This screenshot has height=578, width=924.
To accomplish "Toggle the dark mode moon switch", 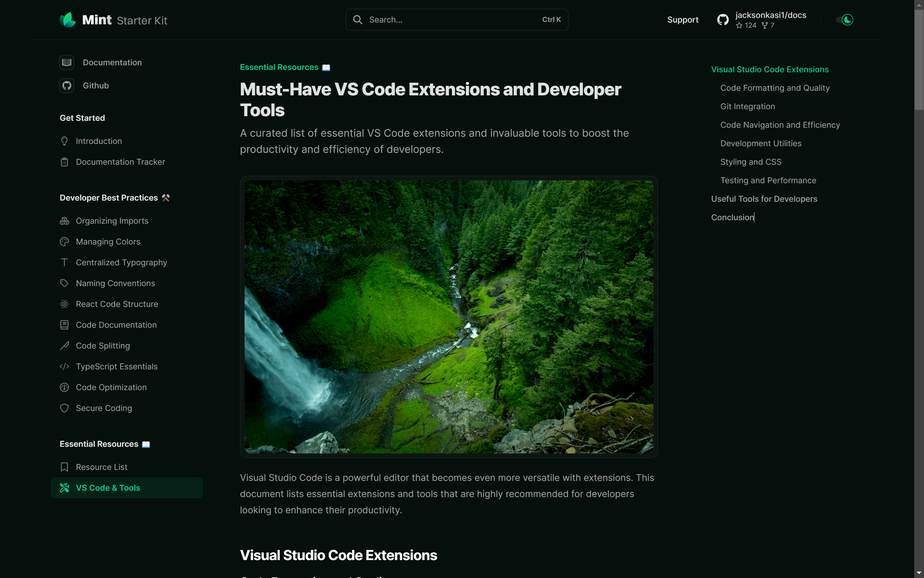I will (x=845, y=20).
